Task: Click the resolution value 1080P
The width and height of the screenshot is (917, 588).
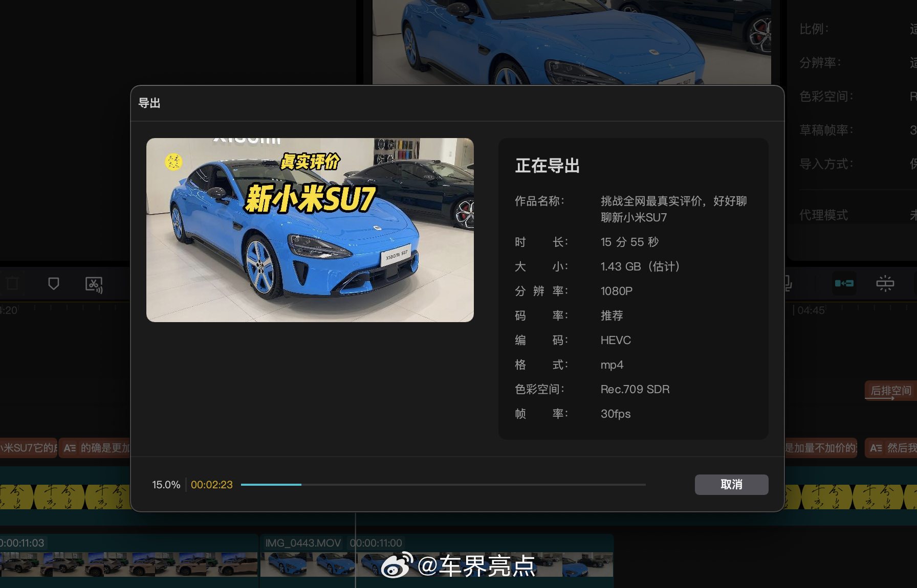Action: (x=617, y=291)
